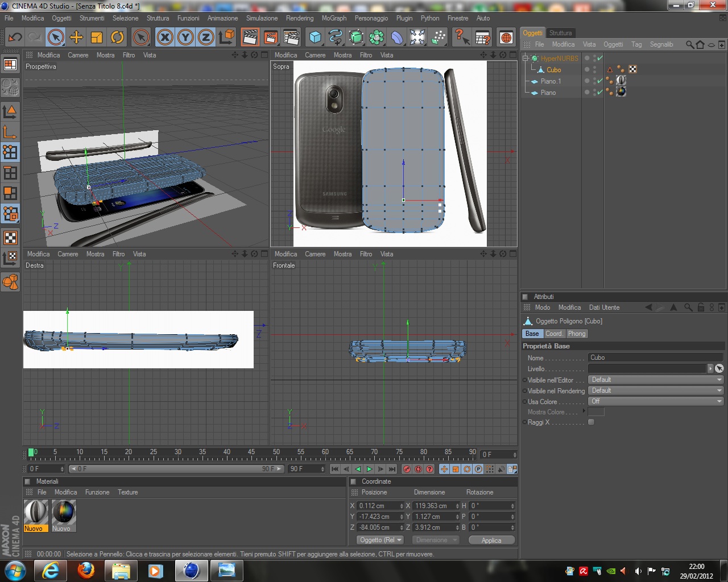Click the Scale tool icon

(x=97, y=38)
